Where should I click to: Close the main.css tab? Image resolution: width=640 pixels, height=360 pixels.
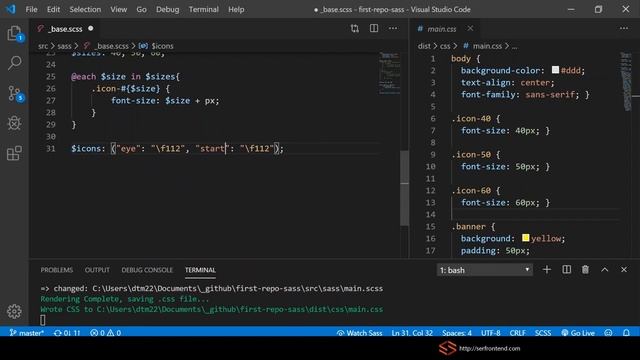(x=471, y=28)
